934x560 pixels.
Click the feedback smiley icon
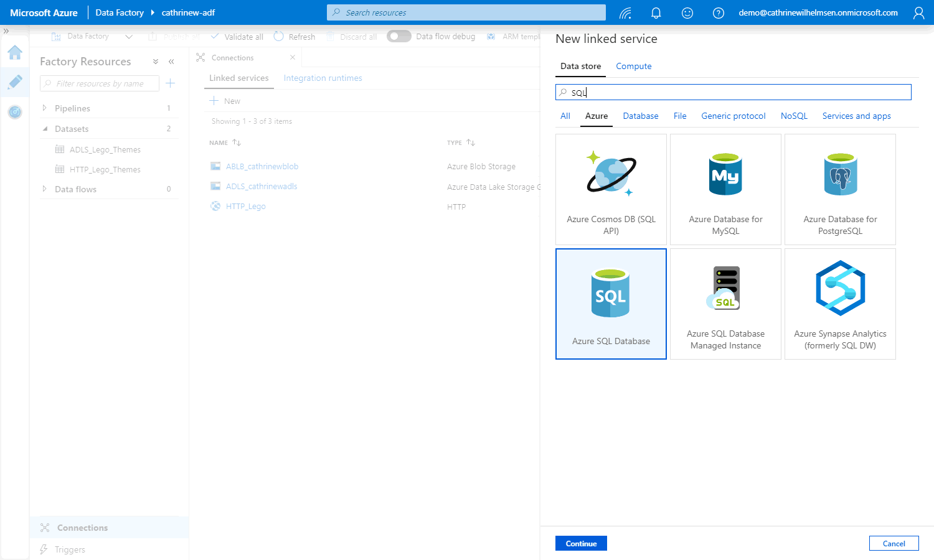coord(687,13)
